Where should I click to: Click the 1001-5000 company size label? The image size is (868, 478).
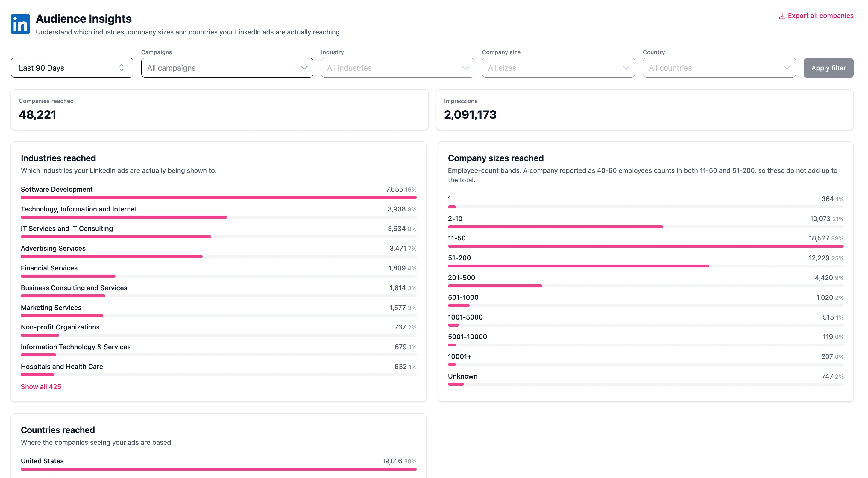(x=465, y=317)
